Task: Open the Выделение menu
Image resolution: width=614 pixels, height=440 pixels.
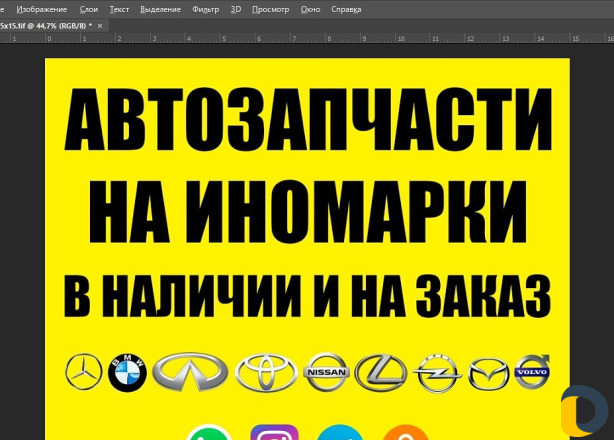Action: (161, 9)
